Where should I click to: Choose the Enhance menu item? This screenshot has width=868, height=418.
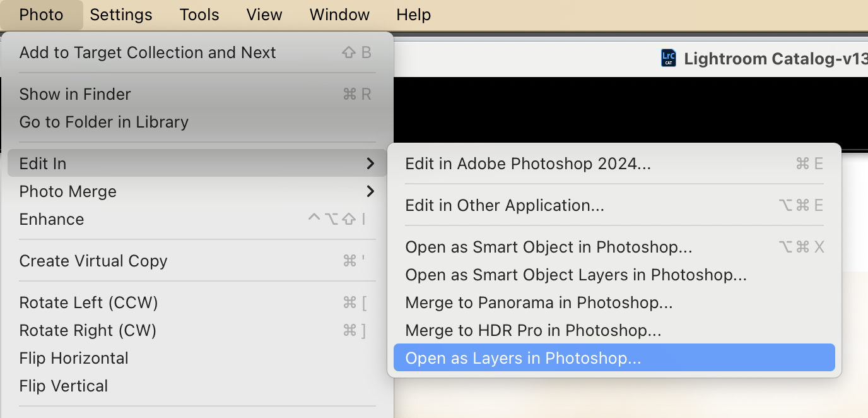[52, 219]
